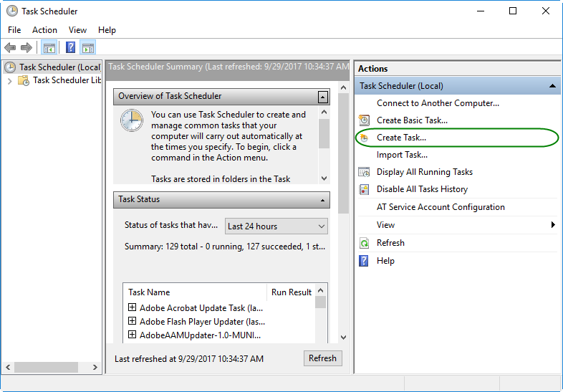Toggle the Show/Hide Console Tree toolbar icon
This screenshot has width=563, height=392.
[x=49, y=47]
